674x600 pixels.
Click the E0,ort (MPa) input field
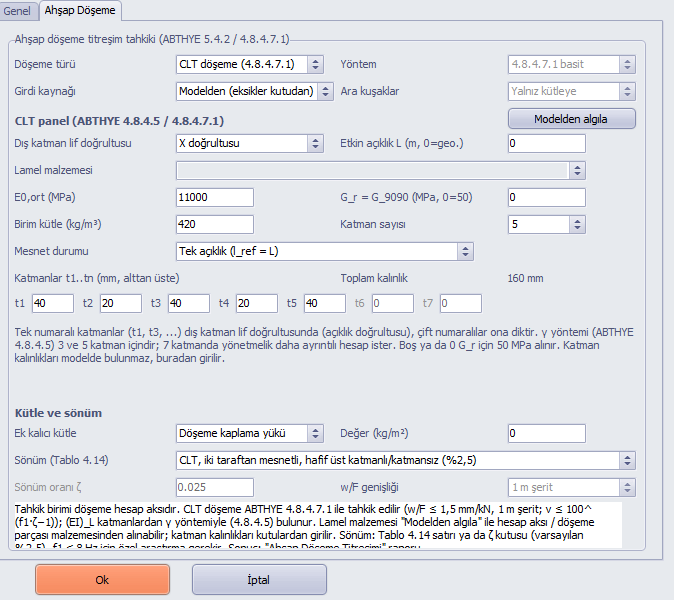tap(214, 197)
